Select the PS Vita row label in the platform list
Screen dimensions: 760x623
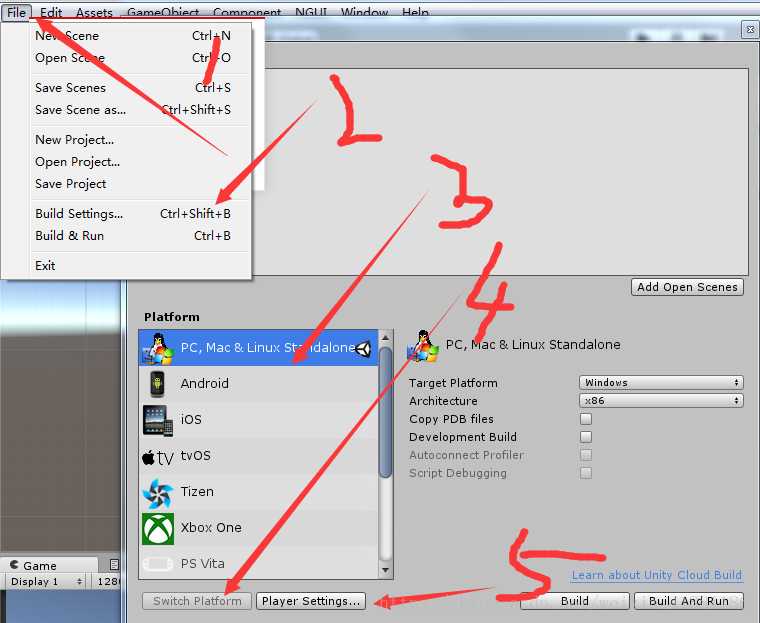tap(203, 564)
